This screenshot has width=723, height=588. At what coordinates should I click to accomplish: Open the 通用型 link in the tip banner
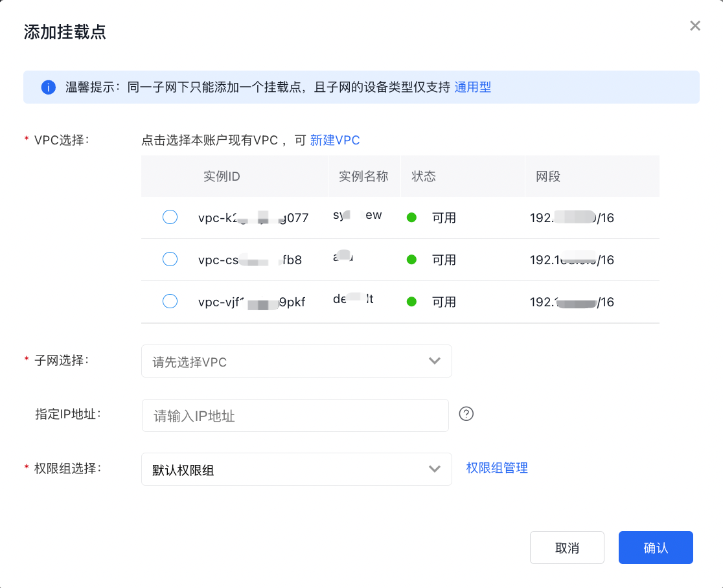tap(472, 87)
